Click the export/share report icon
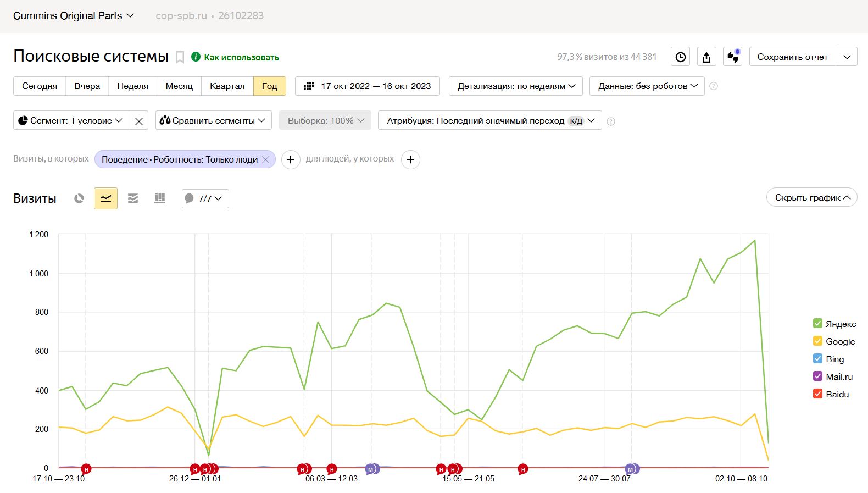This screenshot has width=868, height=493. click(706, 57)
